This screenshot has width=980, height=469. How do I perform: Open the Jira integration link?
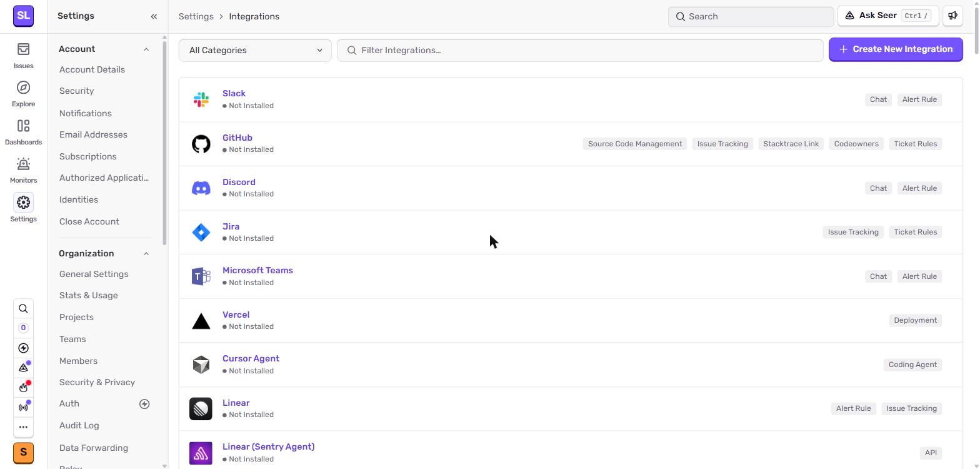[x=231, y=226]
